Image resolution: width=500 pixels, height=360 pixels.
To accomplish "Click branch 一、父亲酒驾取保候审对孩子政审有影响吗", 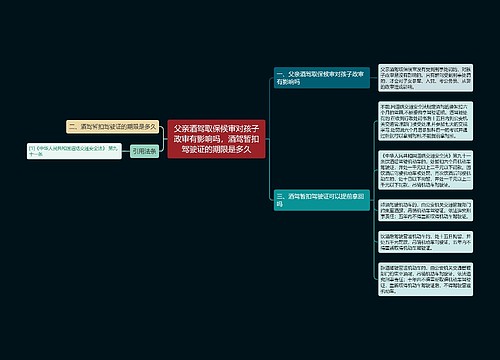I will click(x=322, y=78).
